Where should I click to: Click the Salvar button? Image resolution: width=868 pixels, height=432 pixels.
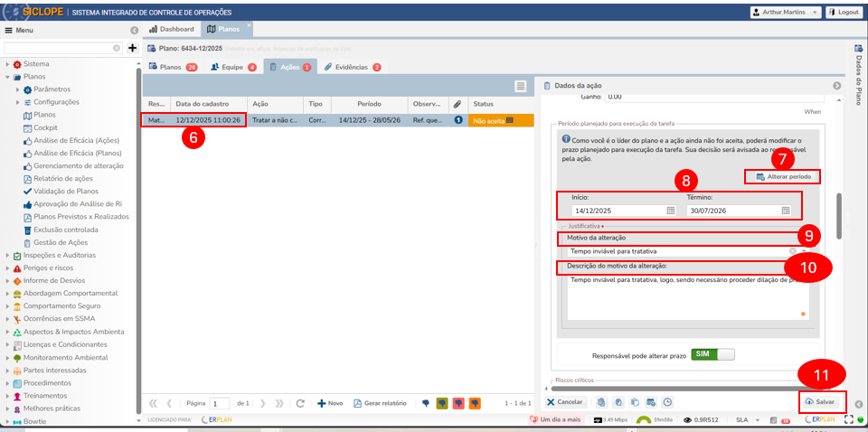pos(820,401)
